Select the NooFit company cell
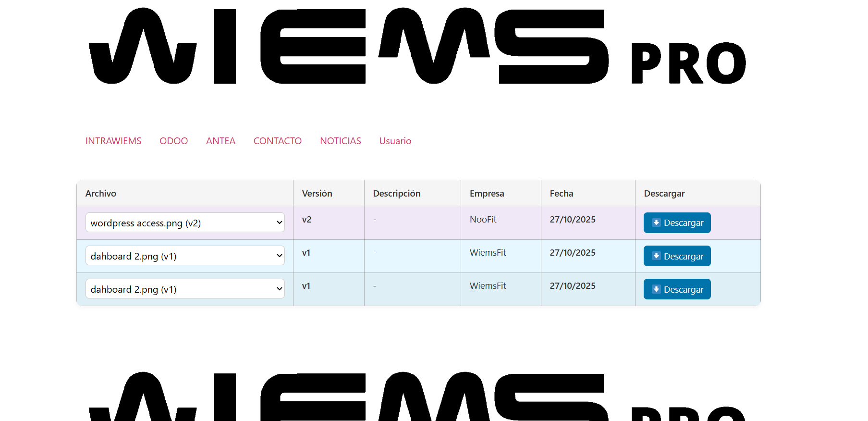This screenshot has width=868, height=421. tap(483, 220)
